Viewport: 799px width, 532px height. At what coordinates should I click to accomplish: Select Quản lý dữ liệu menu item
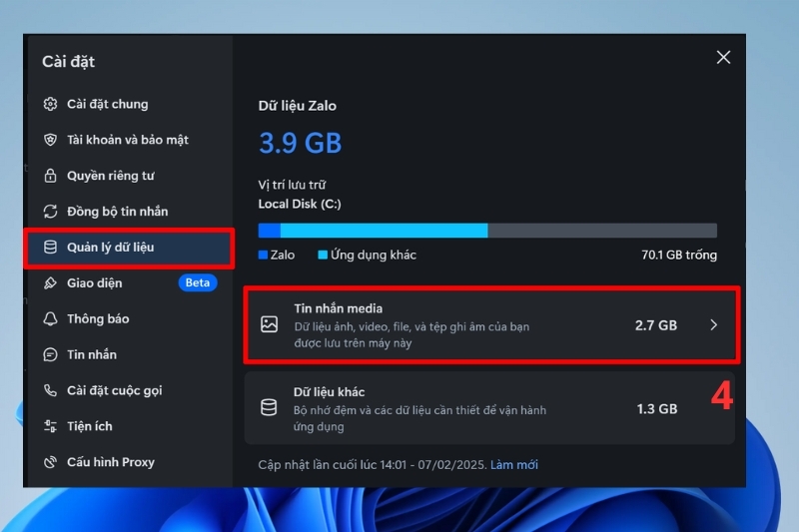pyautogui.click(x=129, y=248)
